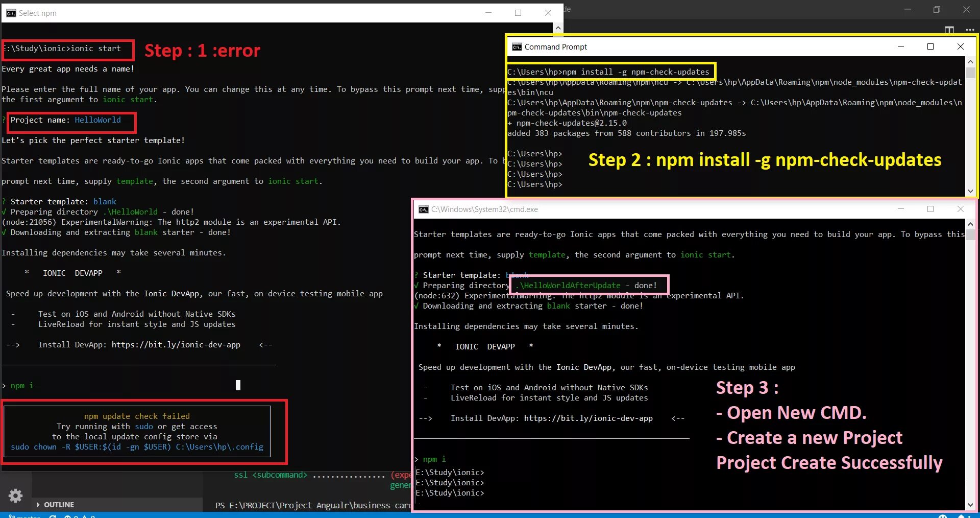Click the scroll up arrow in cmd.exe window
Viewport: 980px width, 518px height.
pyautogui.click(x=970, y=224)
